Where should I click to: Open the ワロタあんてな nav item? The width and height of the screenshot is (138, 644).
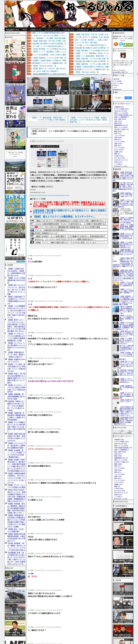(x=68, y=30)
